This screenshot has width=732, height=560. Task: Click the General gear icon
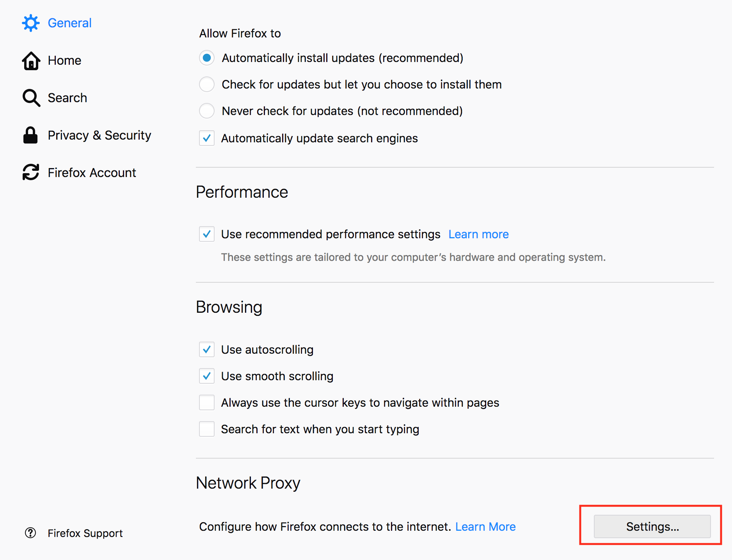31,23
